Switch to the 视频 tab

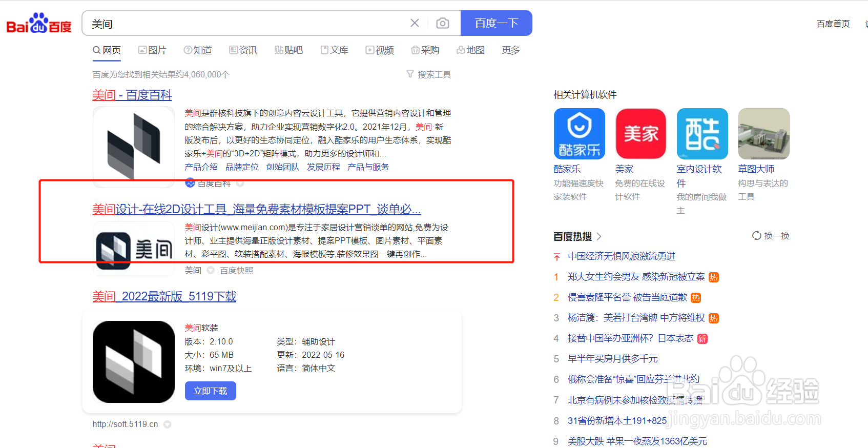[x=380, y=50]
